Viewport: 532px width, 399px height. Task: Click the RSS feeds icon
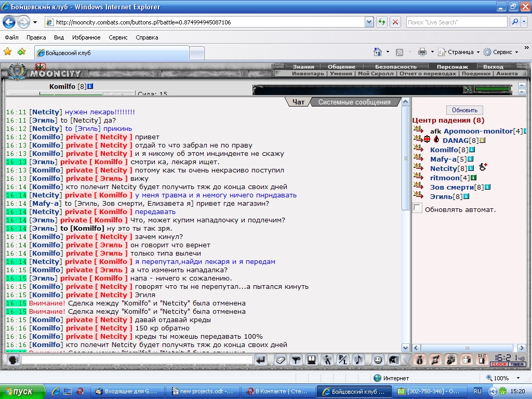[400, 52]
